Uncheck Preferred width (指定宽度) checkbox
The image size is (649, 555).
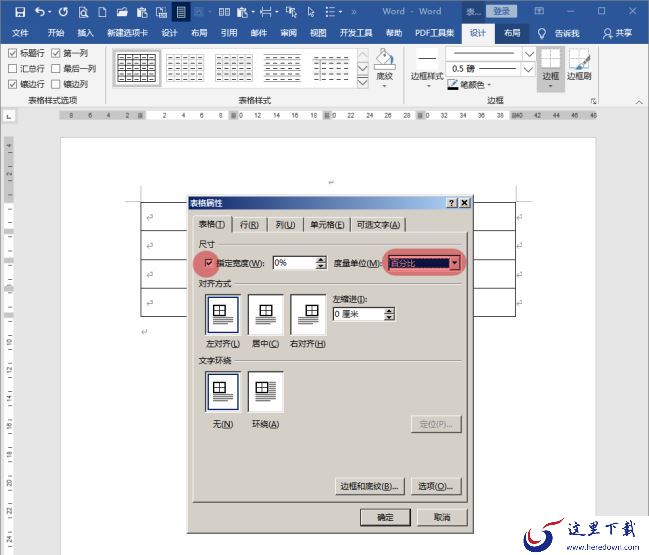point(209,262)
